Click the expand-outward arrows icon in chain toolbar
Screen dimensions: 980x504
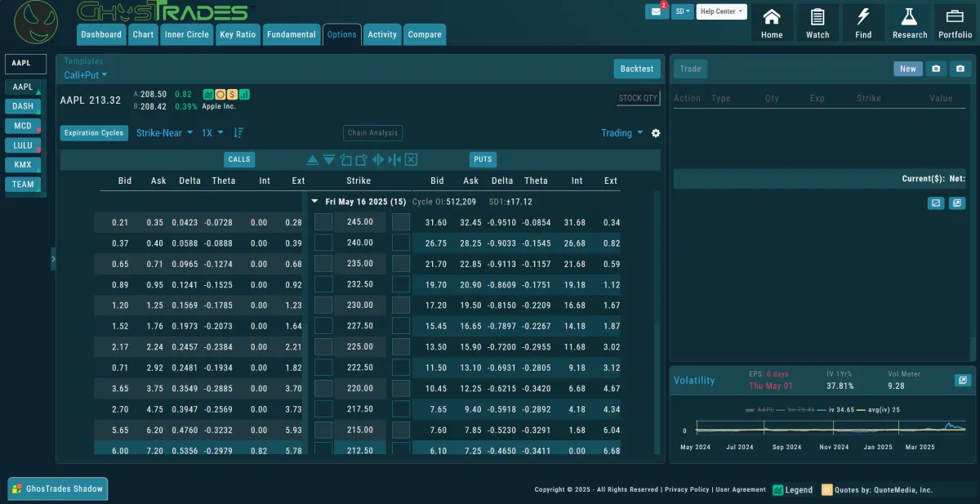[378, 159]
